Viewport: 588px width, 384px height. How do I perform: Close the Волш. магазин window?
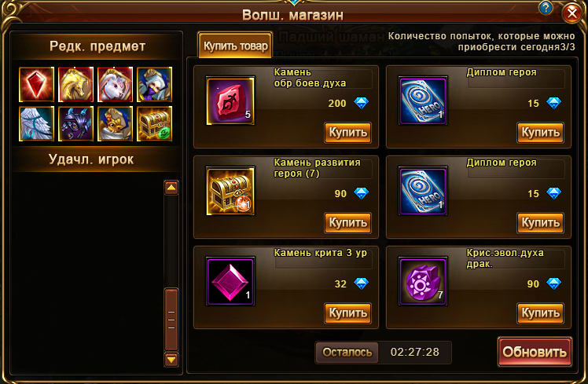tap(572, 13)
